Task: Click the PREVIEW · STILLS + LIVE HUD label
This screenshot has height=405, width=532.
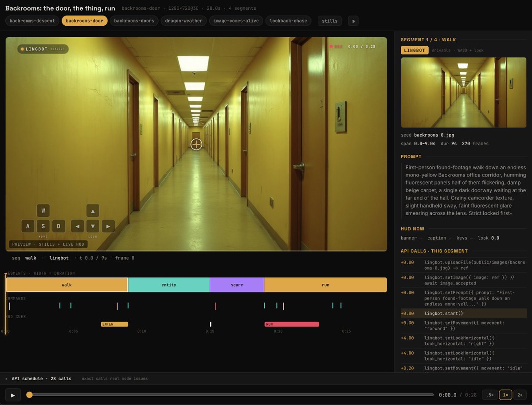Action: [49, 244]
